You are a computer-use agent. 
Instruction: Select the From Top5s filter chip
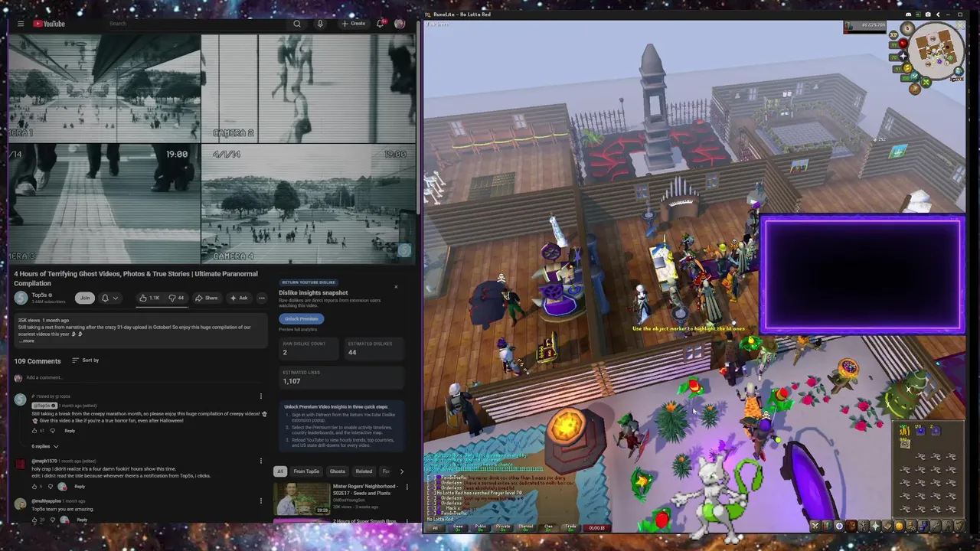(x=306, y=471)
